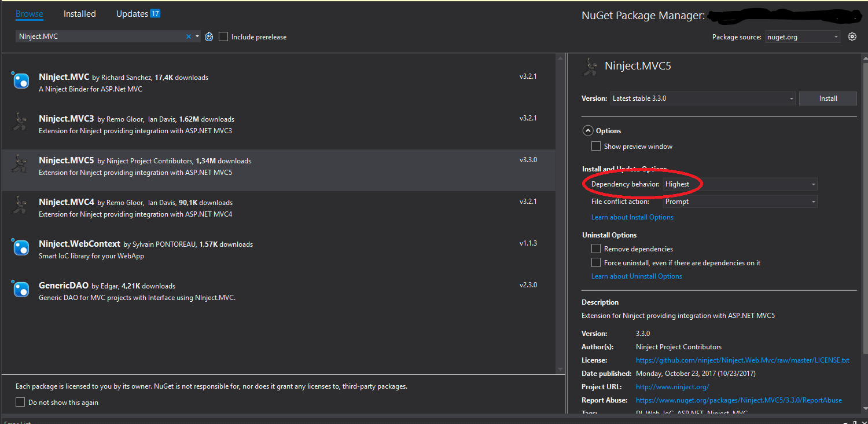This screenshot has height=424, width=868.
Task: Open the File conflict action dropdown
Action: coord(740,202)
